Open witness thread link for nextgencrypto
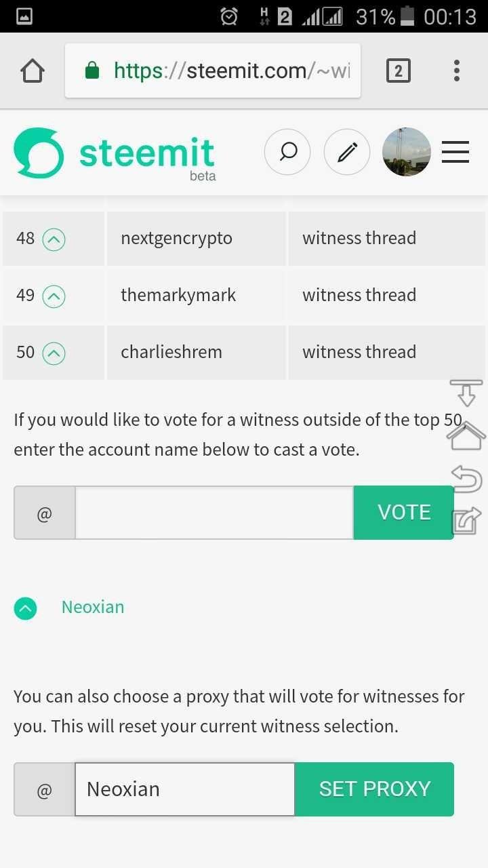The width and height of the screenshot is (488, 868). 359,239
